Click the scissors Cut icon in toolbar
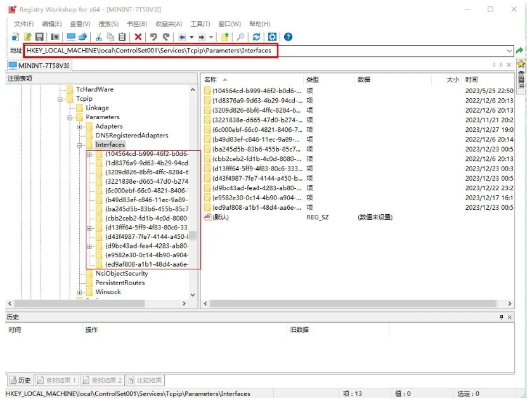 (x=98, y=37)
